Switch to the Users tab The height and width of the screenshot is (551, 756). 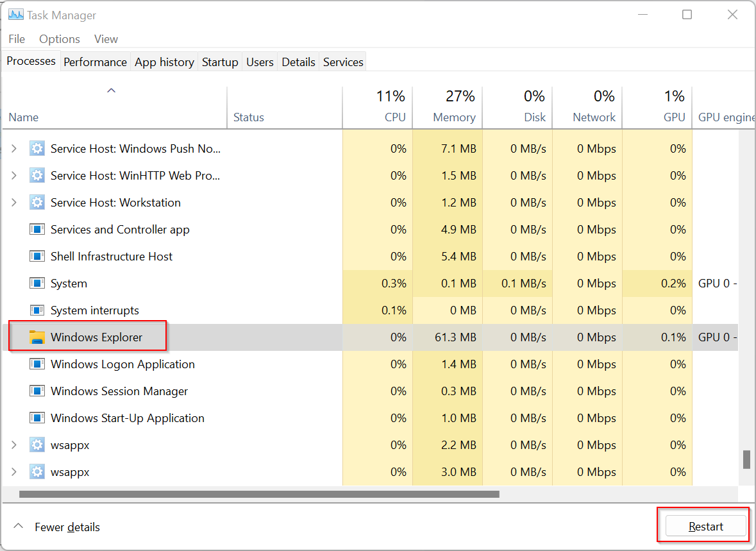pyautogui.click(x=260, y=62)
